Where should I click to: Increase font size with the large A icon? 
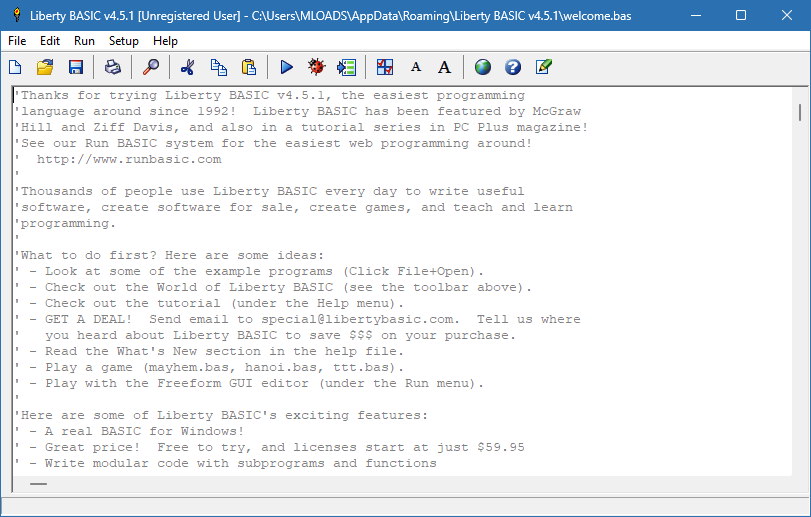click(x=444, y=67)
